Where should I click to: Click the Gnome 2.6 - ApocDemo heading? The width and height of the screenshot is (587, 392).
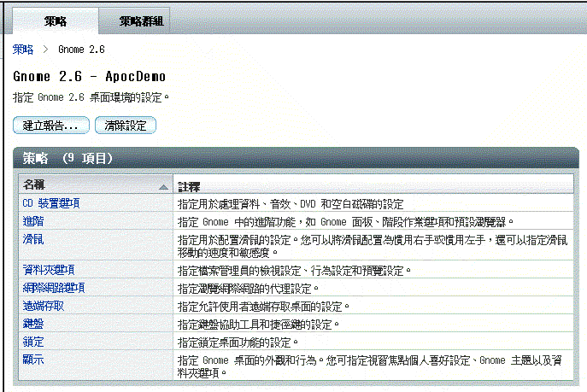pos(89,76)
